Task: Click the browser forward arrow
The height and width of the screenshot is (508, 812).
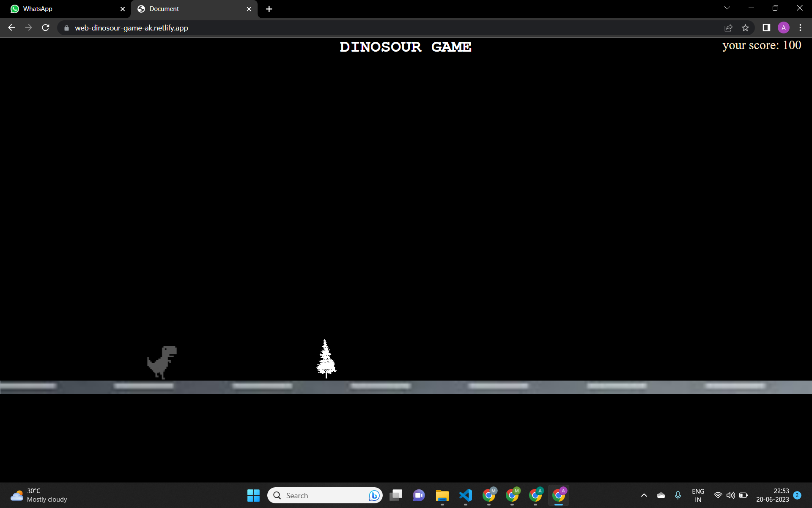Action: (28, 28)
